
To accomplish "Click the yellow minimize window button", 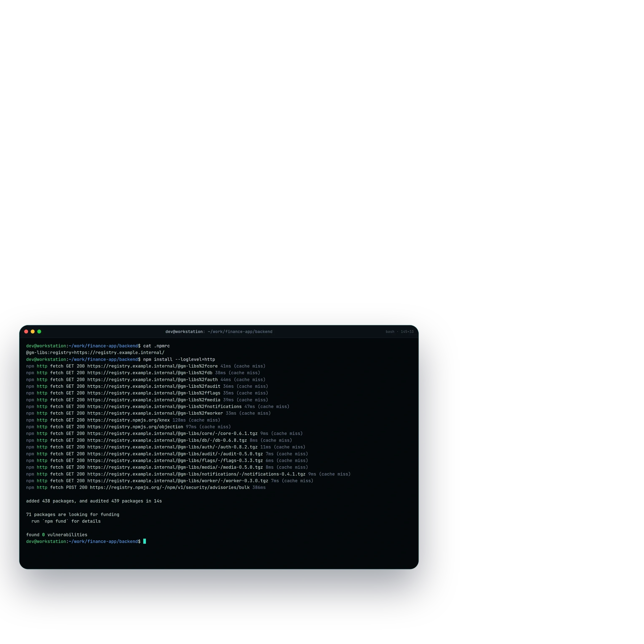I will (x=33, y=332).
